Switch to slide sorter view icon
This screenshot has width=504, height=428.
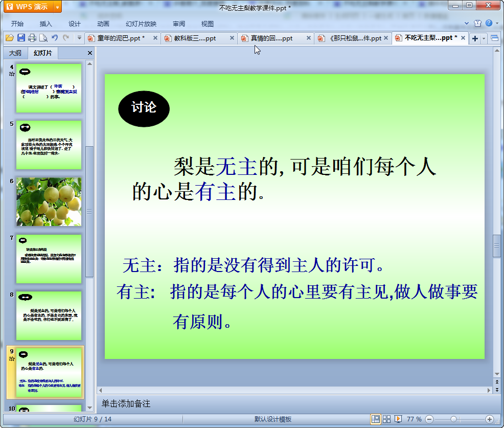(386, 419)
